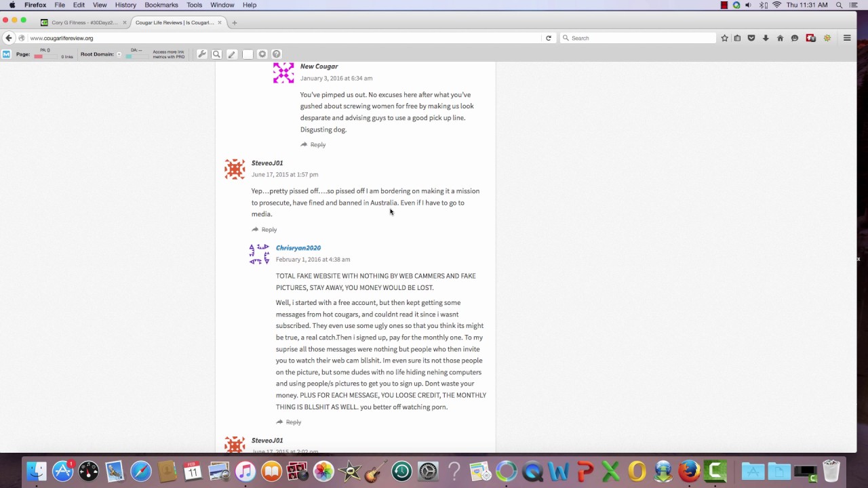Open the Window menu
Screen dimensions: 868x488
click(x=222, y=5)
